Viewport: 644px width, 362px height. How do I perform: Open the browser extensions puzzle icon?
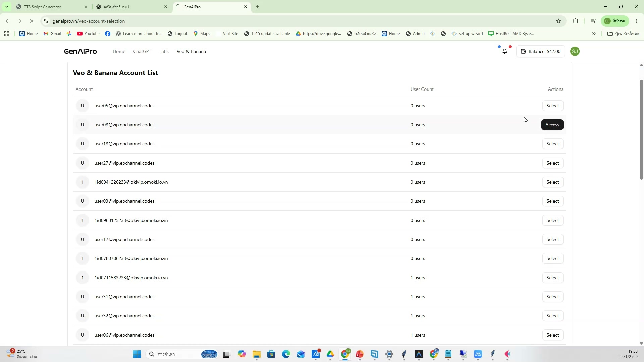576,21
